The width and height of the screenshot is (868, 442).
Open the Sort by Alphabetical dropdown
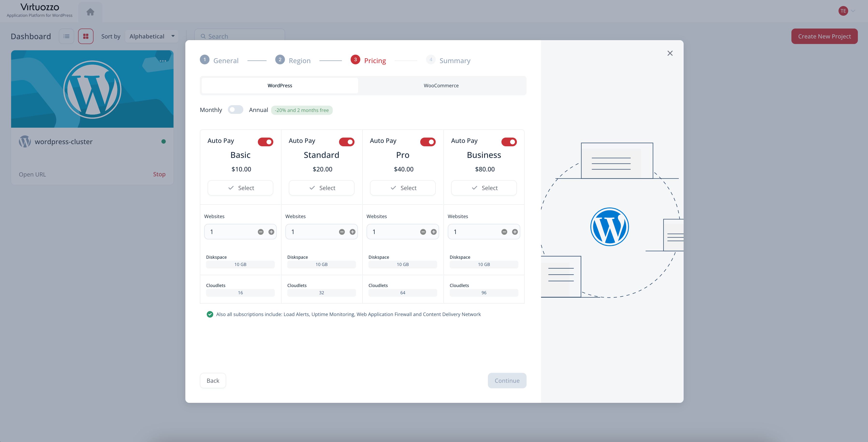click(x=152, y=36)
